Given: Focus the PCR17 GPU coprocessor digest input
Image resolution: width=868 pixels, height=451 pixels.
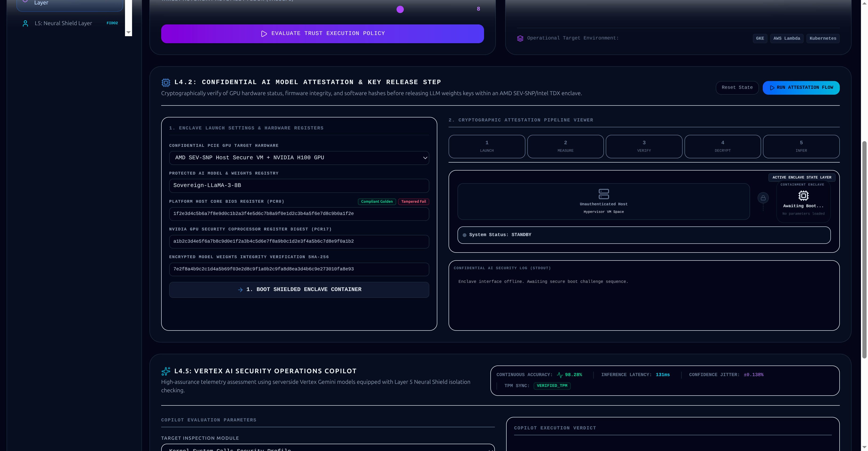Looking at the screenshot, I should [299, 241].
